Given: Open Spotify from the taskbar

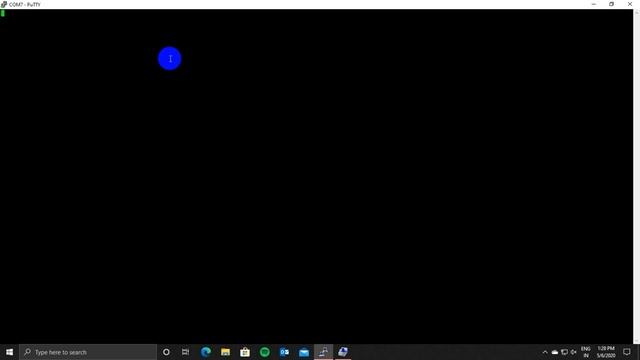Looking at the screenshot, I should [264, 352].
